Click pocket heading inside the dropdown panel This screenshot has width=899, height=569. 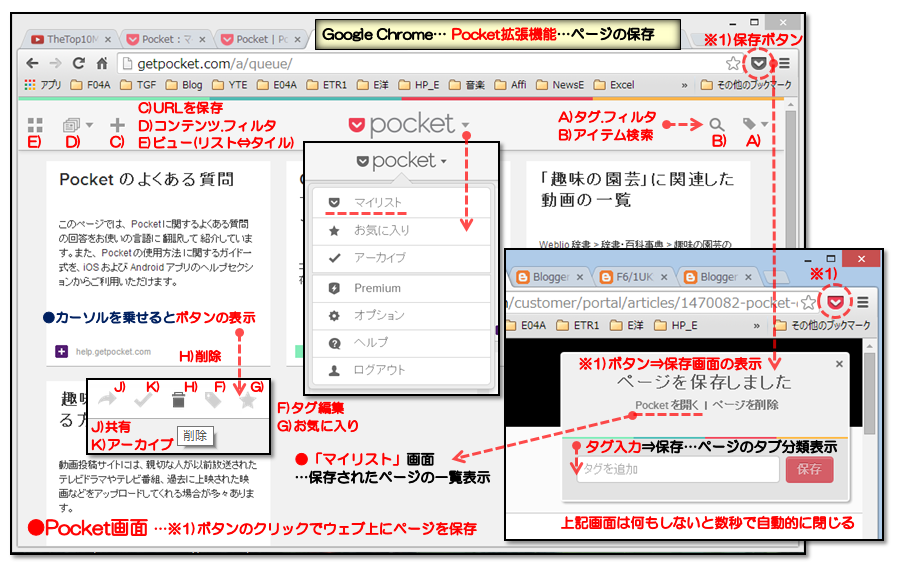401,161
